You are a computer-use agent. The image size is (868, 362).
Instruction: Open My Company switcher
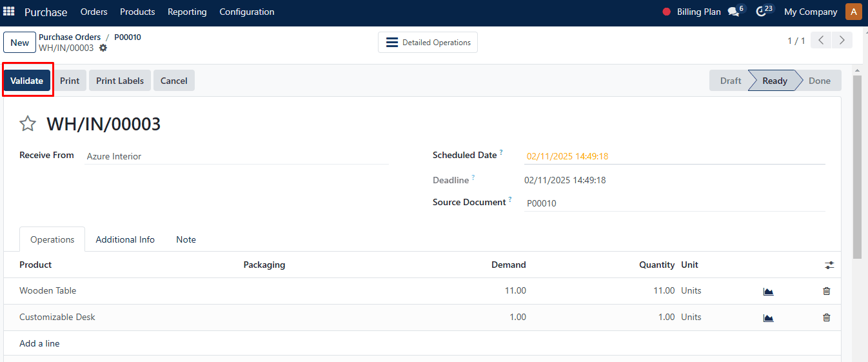pyautogui.click(x=811, y=12)
